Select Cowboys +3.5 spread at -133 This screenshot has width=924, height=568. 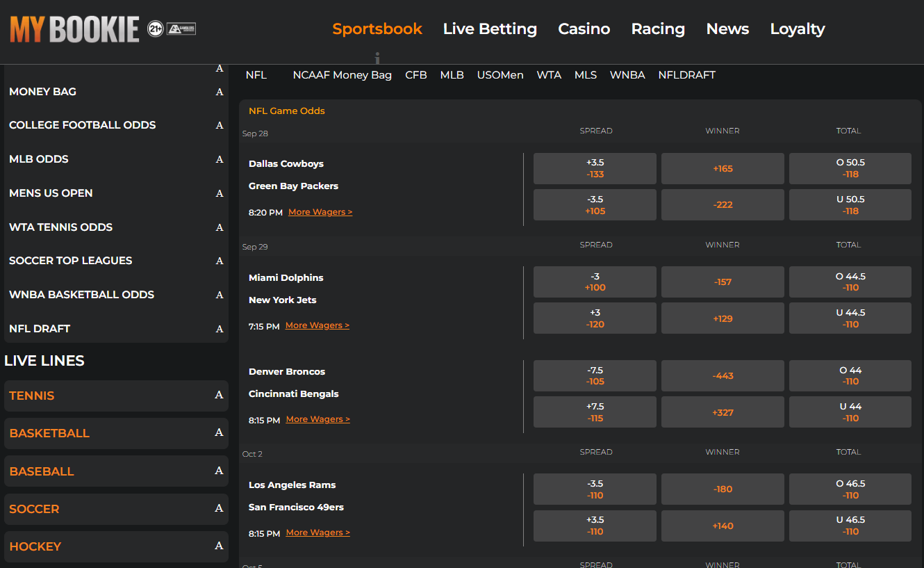click(595, 168)
